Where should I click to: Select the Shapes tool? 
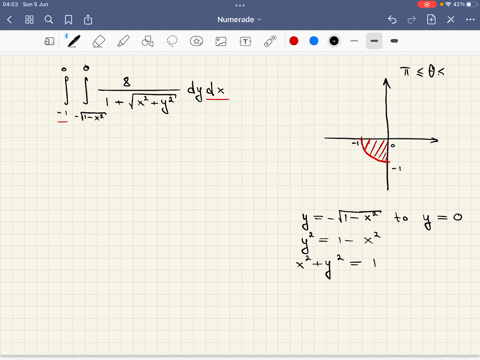click(x=148, y=41)
